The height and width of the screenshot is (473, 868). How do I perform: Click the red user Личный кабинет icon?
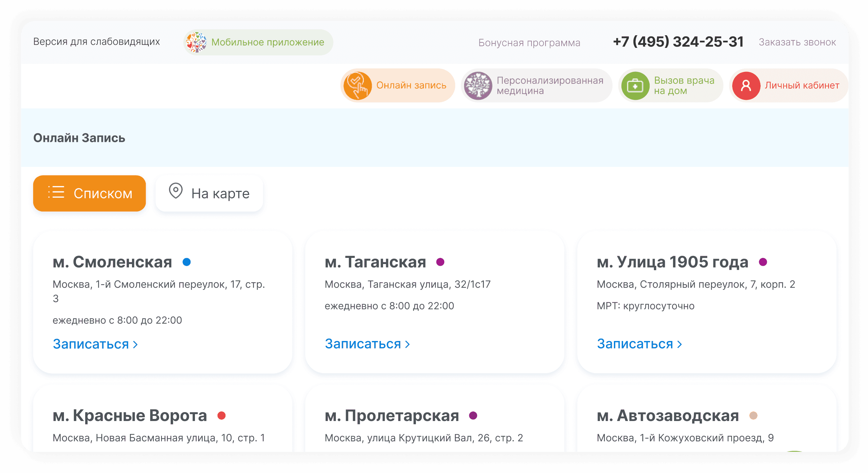click(x=746, y=86)
